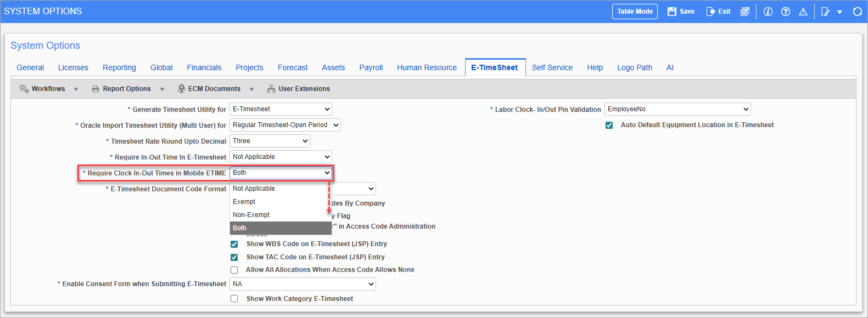Screen dimensions: 868x318
Task: Toggle Show WBS Code on E-Timesheet checkbox
Action: point(234,244)
